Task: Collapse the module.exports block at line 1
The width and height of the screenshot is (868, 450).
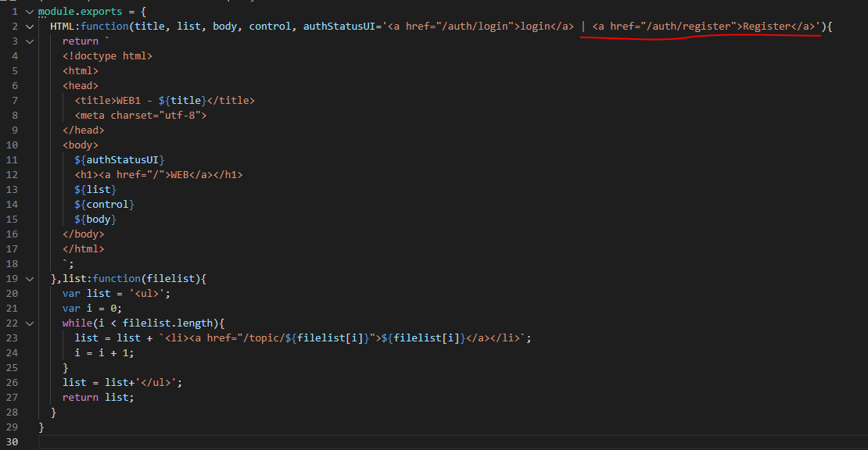Action: point(30,12)
